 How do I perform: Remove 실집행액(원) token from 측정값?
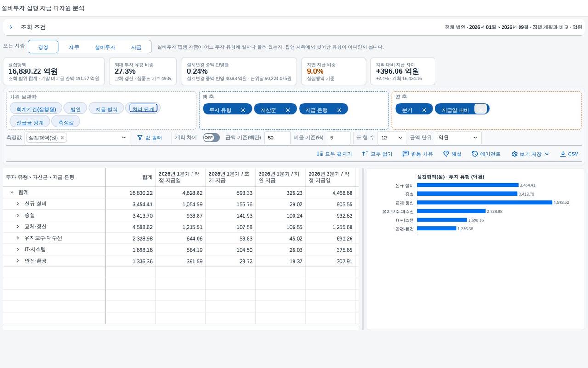(x=62, y=138)
